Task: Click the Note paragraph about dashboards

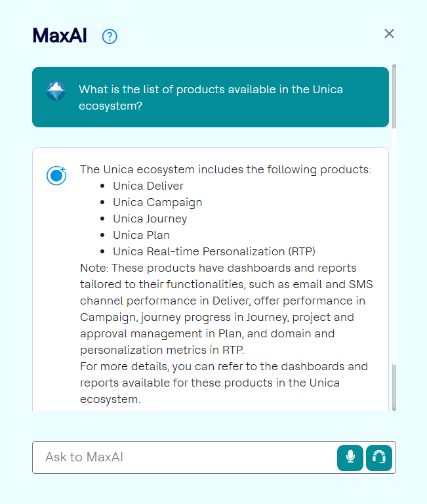Action: point(226,308)
